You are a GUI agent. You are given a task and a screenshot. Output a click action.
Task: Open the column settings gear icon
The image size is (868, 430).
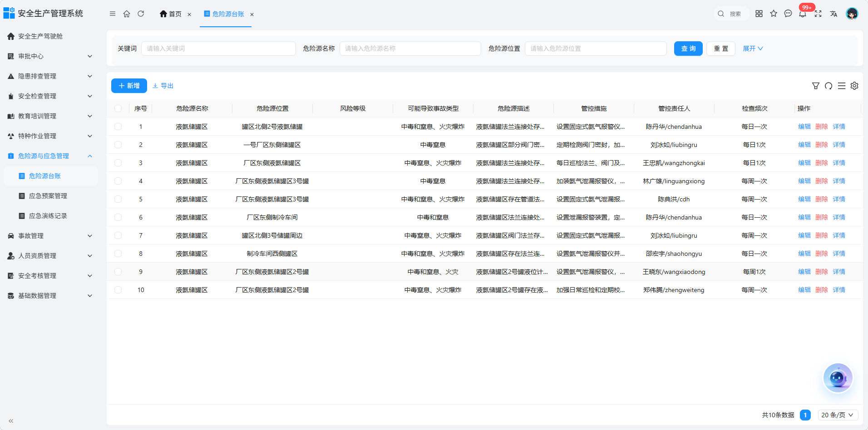pyautogui.click(x=854, y=86)
